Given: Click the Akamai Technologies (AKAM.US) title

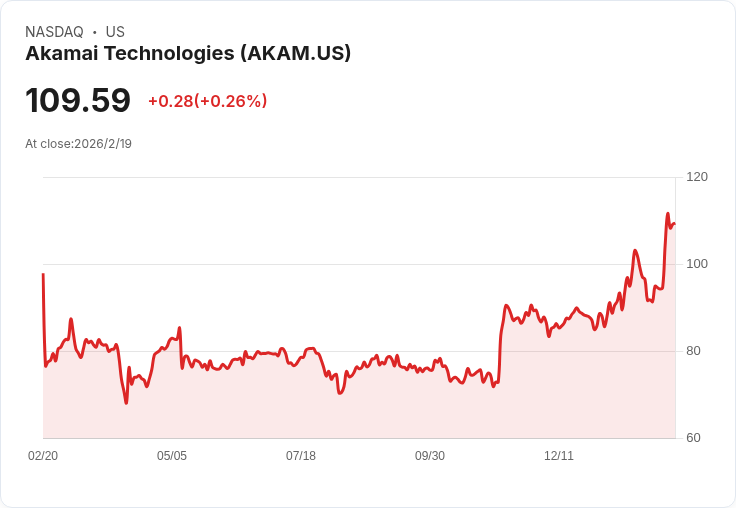Looking at the screenshot, I should [x=188, y=54].
